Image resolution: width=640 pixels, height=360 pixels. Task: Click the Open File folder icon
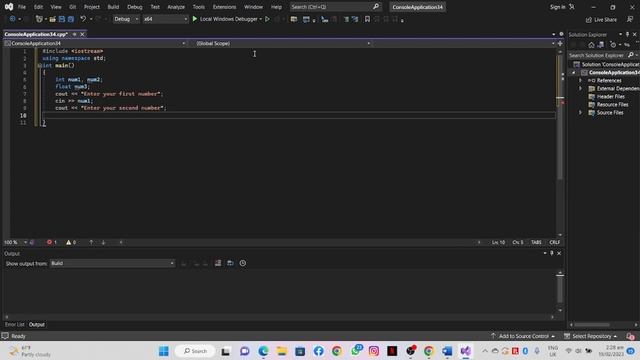pos(53,19)
